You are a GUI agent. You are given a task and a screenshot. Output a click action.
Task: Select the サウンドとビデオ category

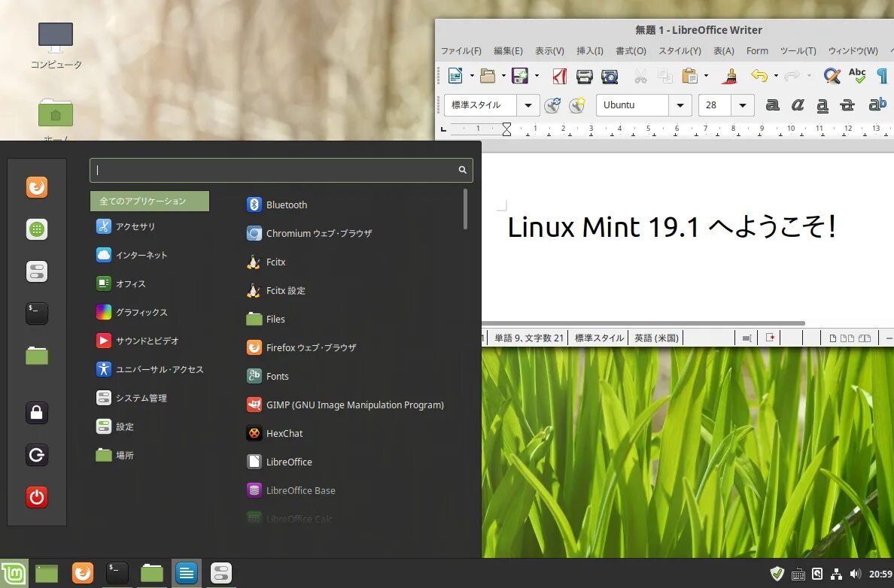click(150, 341)
